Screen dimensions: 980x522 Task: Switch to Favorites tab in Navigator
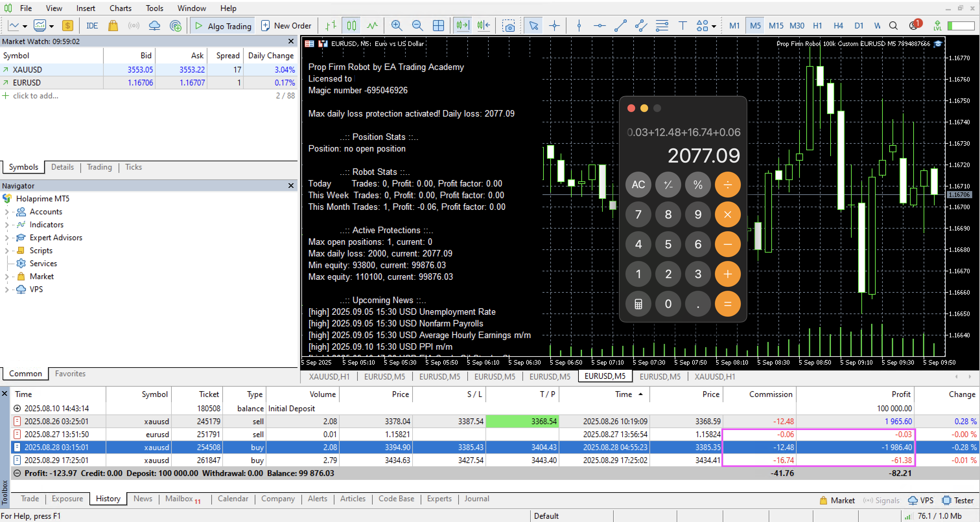click(x=70, y=373)
